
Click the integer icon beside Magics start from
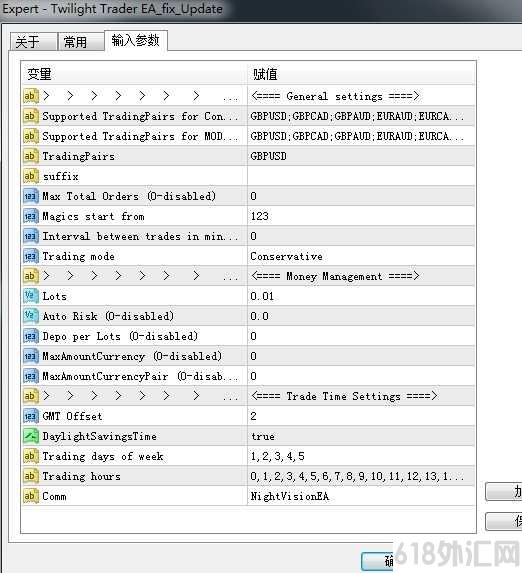[x=30, y=216]
